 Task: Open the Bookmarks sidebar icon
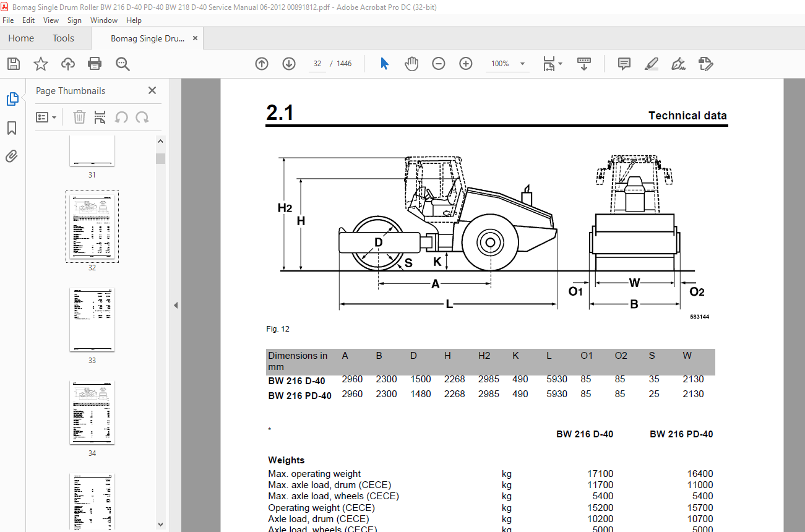click(x=12, y=128)
